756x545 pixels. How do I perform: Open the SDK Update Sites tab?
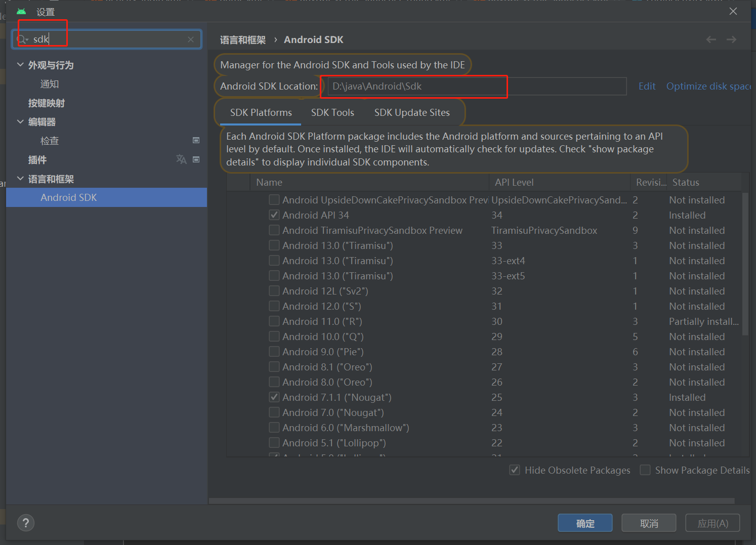point(412,112)
